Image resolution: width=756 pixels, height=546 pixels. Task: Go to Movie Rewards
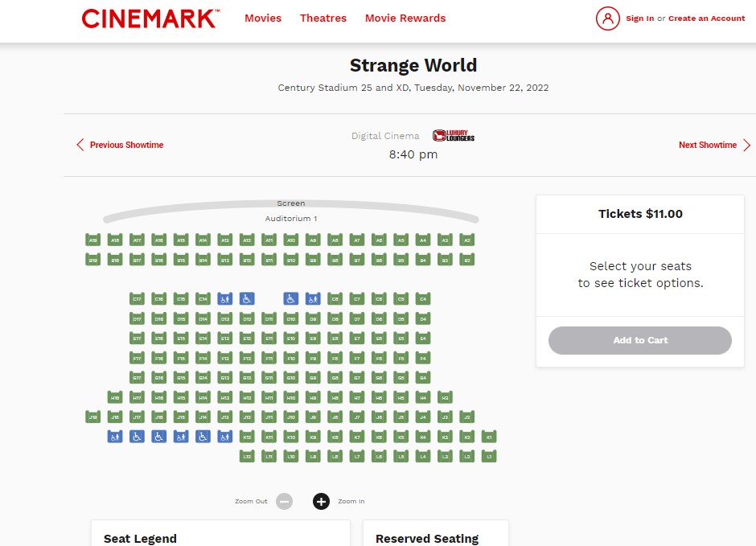(405, 18)
